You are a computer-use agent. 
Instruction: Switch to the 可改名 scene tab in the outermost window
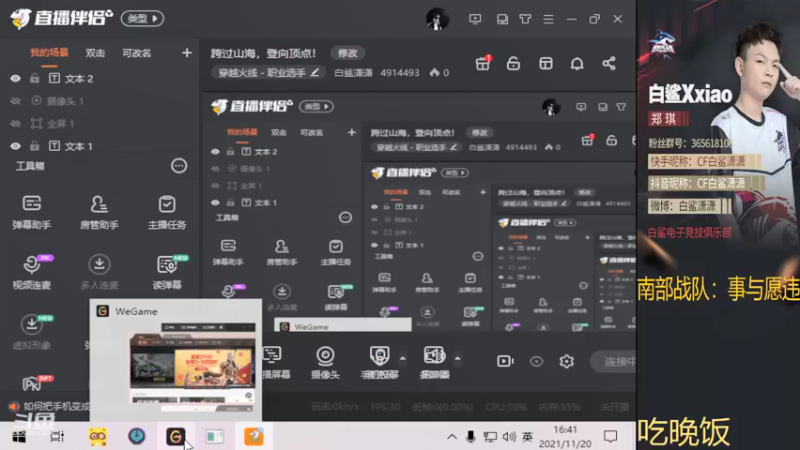136,53
